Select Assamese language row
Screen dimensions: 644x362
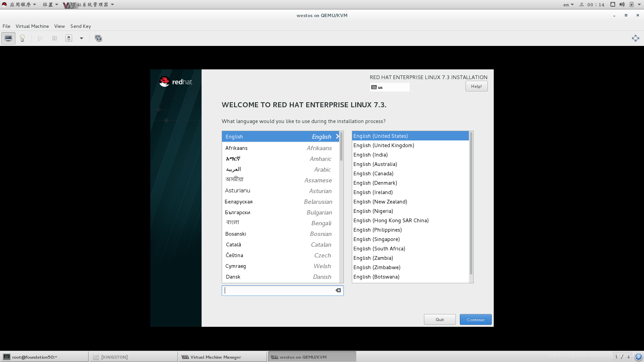click(280, 180)
